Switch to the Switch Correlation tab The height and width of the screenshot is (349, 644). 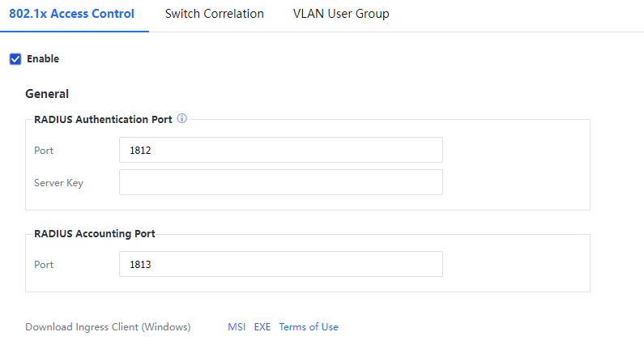(214, 14)
